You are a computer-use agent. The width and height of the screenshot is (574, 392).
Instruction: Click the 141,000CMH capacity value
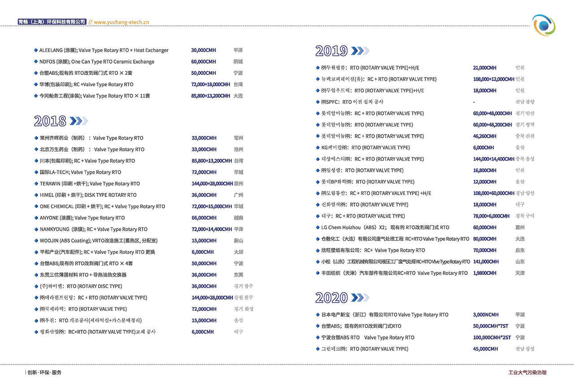coord(486,261)
